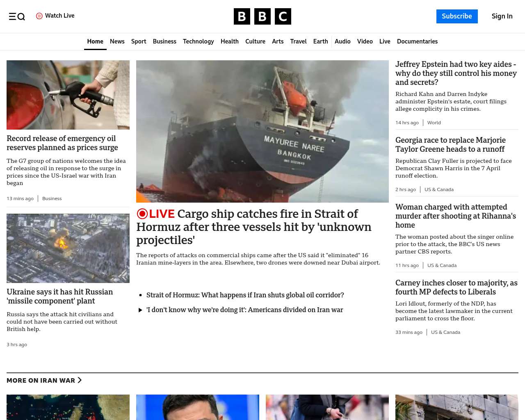Image resolution: width=525 pixels, height=420 pixels.
Task: Click the BBC logo
Action: (262, 16)
